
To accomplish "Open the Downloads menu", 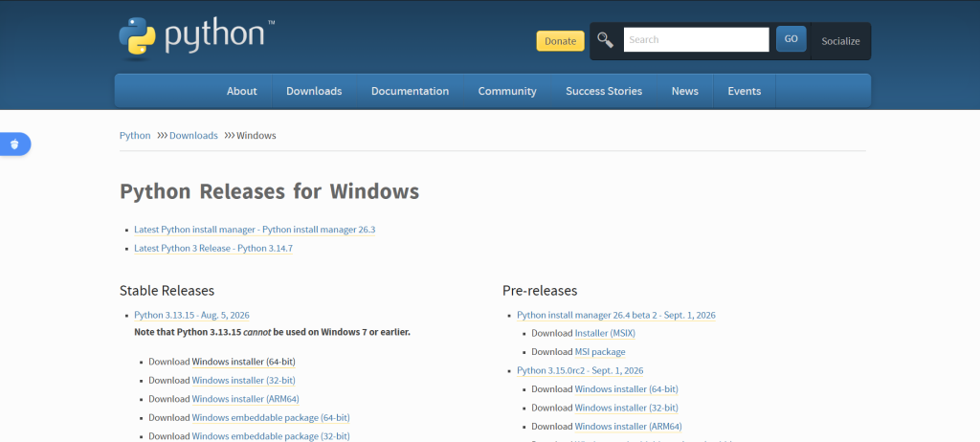I will pos(314,91).
